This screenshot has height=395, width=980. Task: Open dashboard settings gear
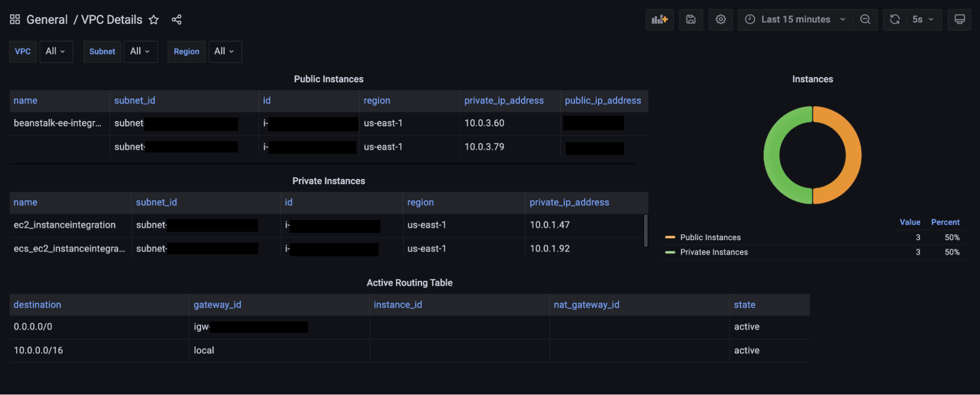[x=721, y=20]
